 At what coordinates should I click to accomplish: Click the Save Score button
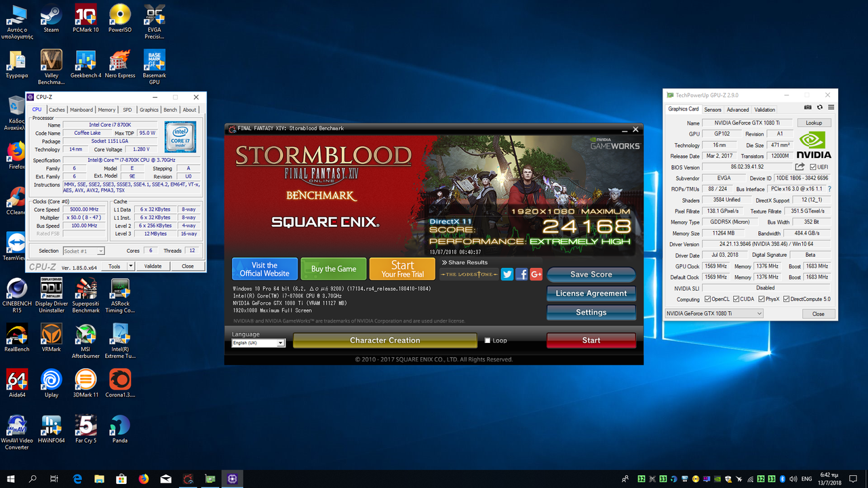click(591, 274)
